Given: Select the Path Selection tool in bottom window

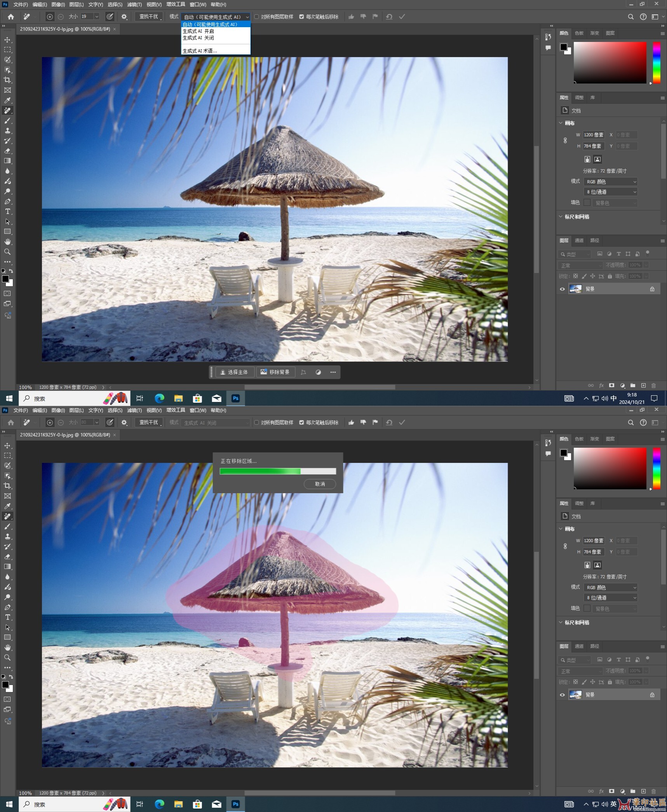Looking at the screenshot, I should 7,628.
